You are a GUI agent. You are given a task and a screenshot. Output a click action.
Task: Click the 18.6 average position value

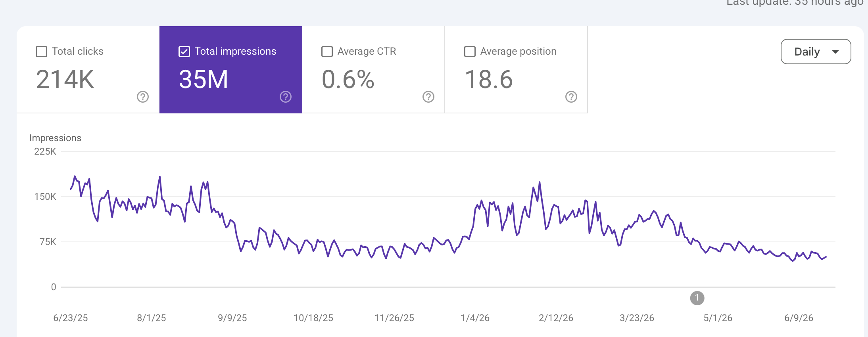point(489,79)
